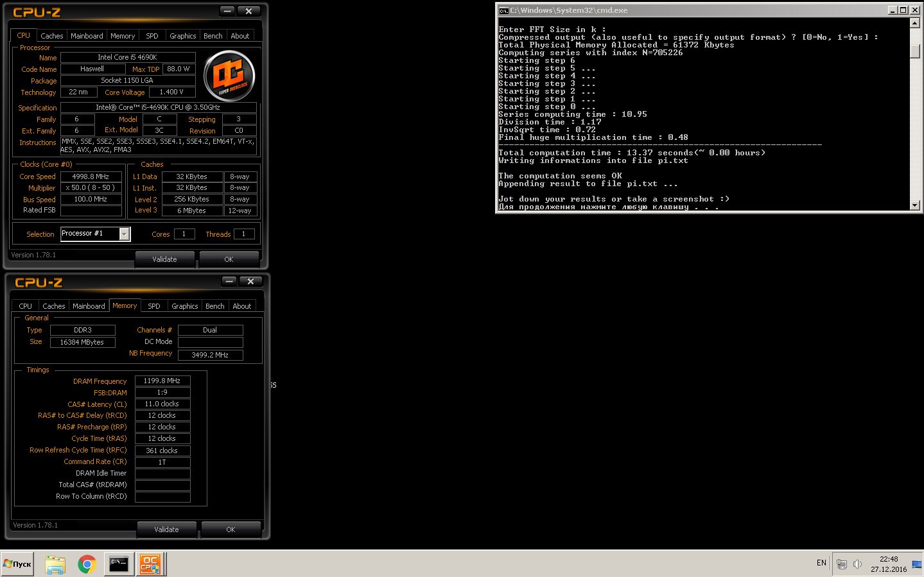Click the Core Speed 4998.8 MHz field
The height and width of the screenshot is (577, 924).
tap(91, 177)
